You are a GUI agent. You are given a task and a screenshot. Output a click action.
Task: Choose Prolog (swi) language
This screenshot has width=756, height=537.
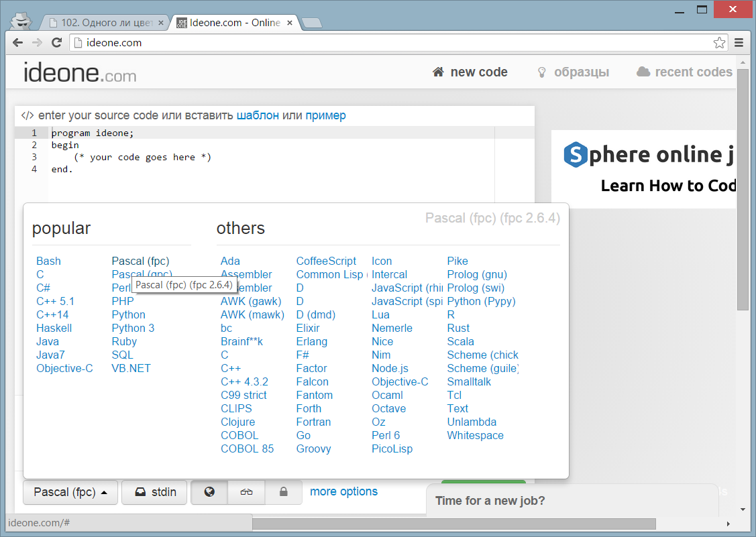(476, 288)
